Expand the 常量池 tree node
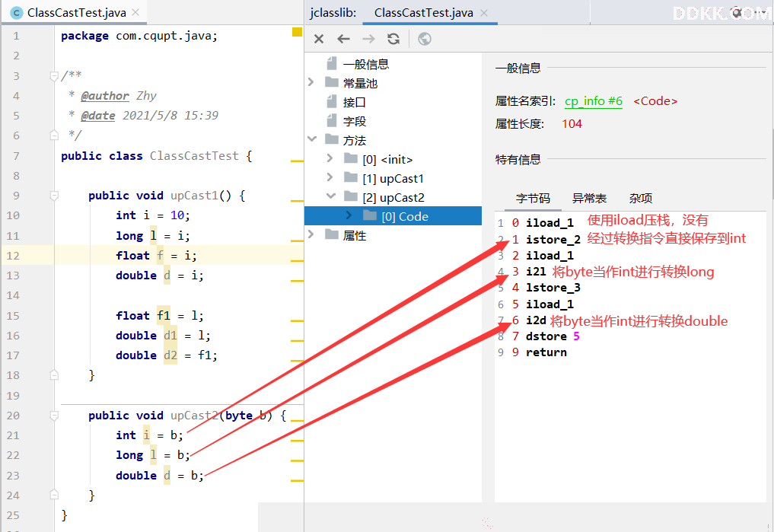The height and width of the screenshot is (532, 774). pyautogui.click(x=311, y=82)
